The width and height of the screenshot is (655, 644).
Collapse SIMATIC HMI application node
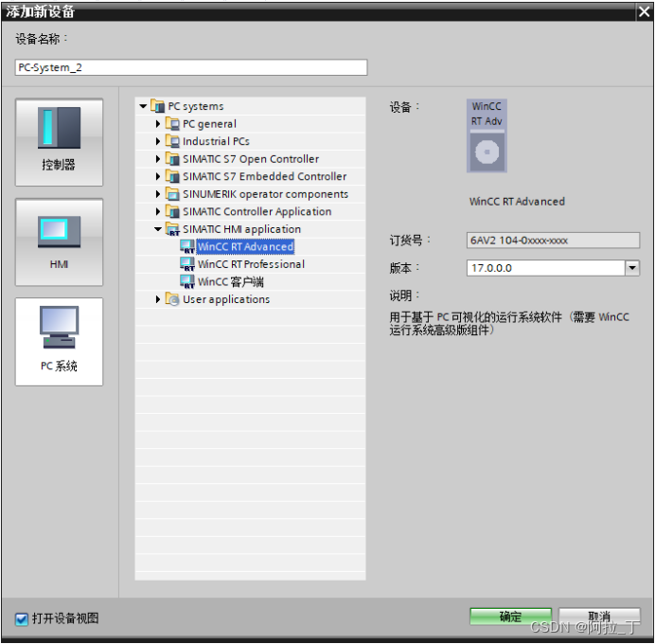(x=158, y=229)
